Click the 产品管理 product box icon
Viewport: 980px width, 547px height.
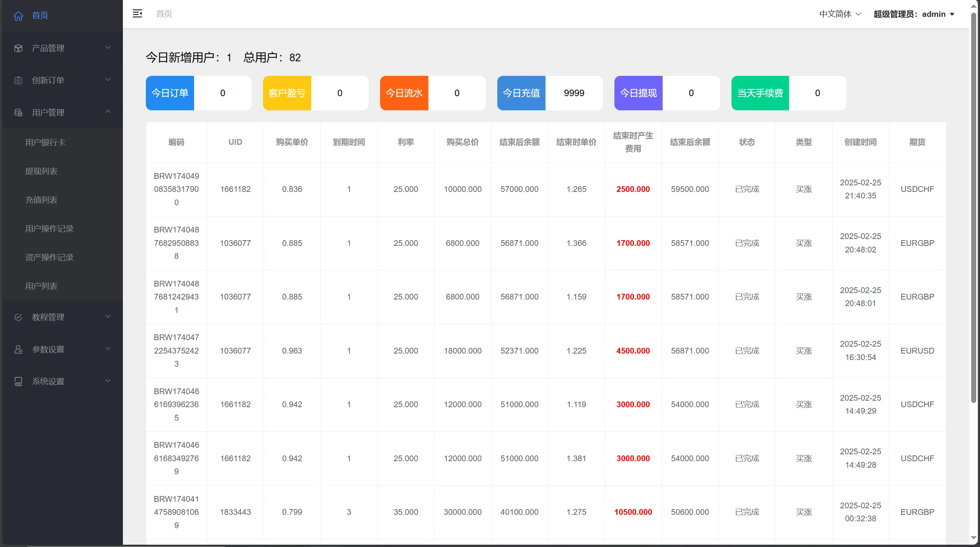(18, 47)
